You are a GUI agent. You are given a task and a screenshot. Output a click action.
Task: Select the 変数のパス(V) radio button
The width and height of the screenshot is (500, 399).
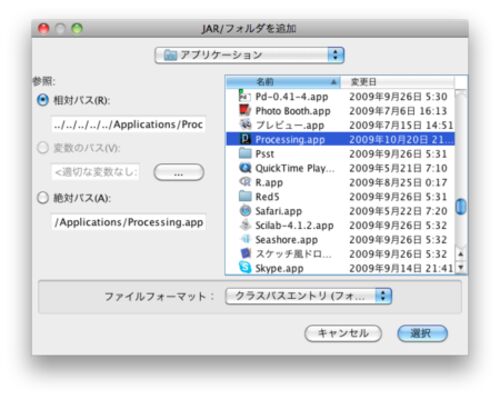[x=43, y=148]
